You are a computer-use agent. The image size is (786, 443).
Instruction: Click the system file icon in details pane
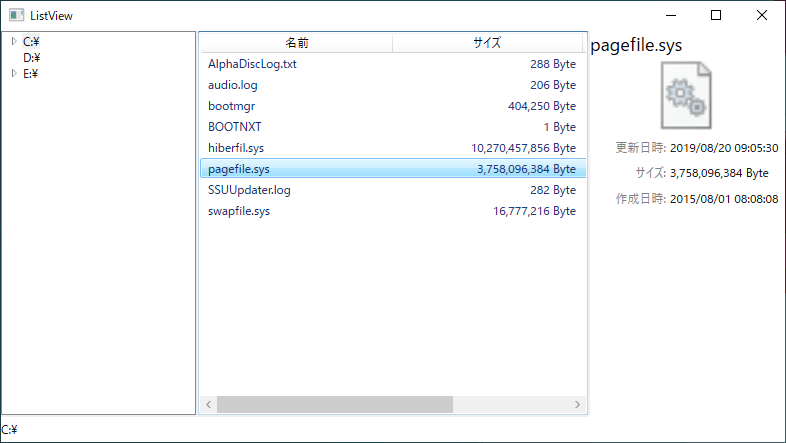click(686, 95)
